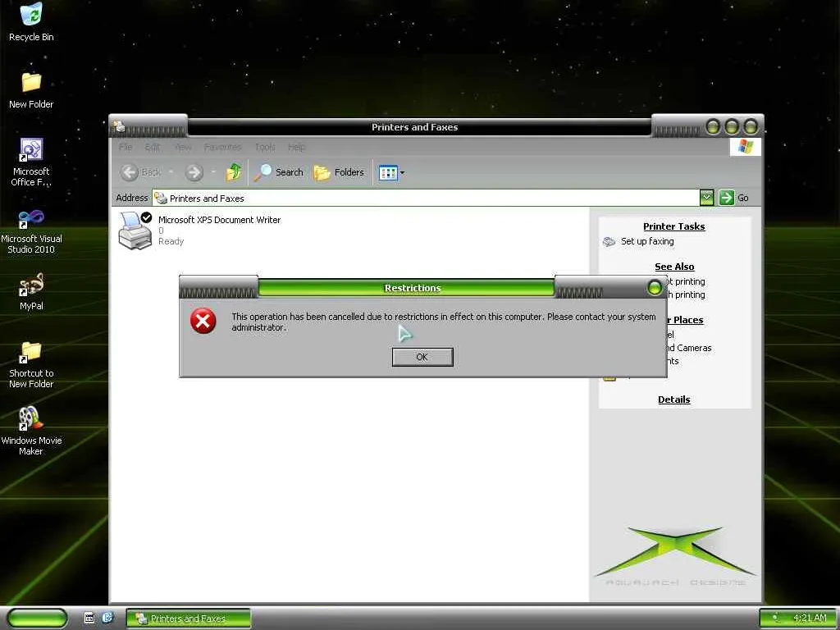Toggle the Folders pane button

[x=339, y=172]
